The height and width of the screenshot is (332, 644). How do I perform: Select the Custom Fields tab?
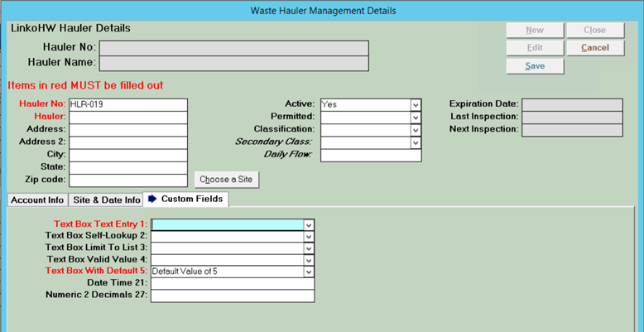click(185, 199)
